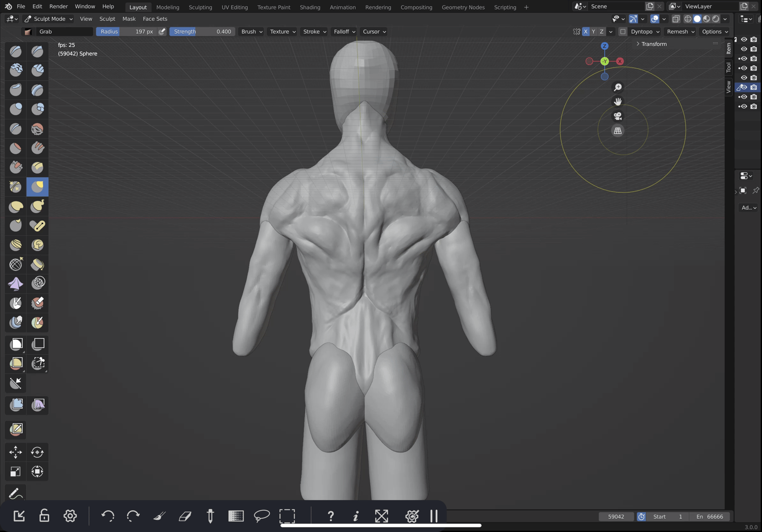The height and width of the screenshot is (532, 762).
Task: Select the Mesh Filter tool
Action: pos(16,405)
